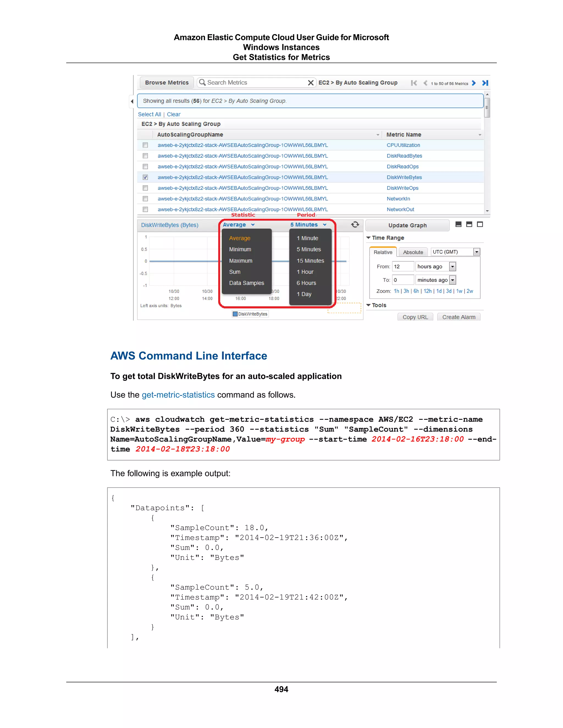Image resolution: width=563 pixels, height=728 pixels.
Task: Choose Minimum from statistic menu
Action: click(x=240, y=249)
